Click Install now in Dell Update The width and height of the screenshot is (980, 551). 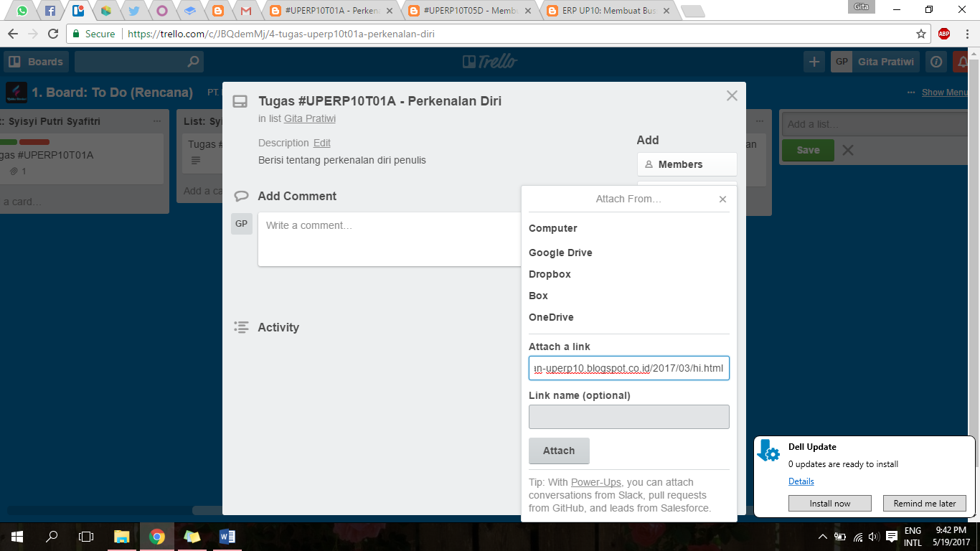[830, 503]
